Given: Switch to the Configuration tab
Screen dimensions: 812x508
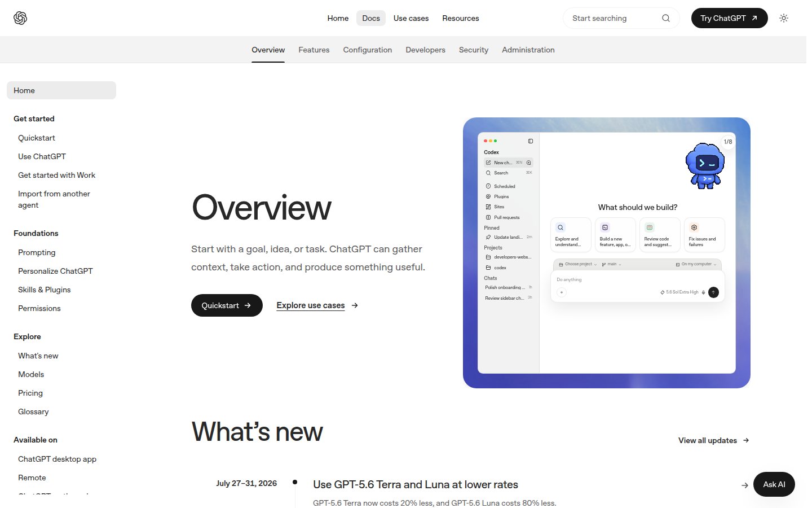Looking at the screenshot, I should tap(368, 50).
